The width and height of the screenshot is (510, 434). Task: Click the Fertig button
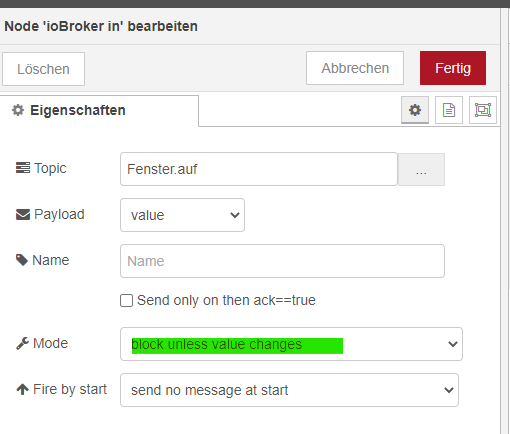click(x=453, y=68)
